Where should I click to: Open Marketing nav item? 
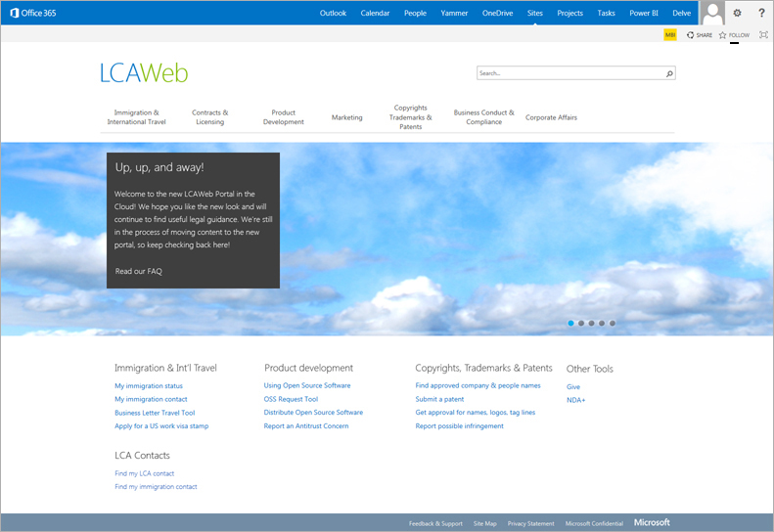(x=347, y=117)
